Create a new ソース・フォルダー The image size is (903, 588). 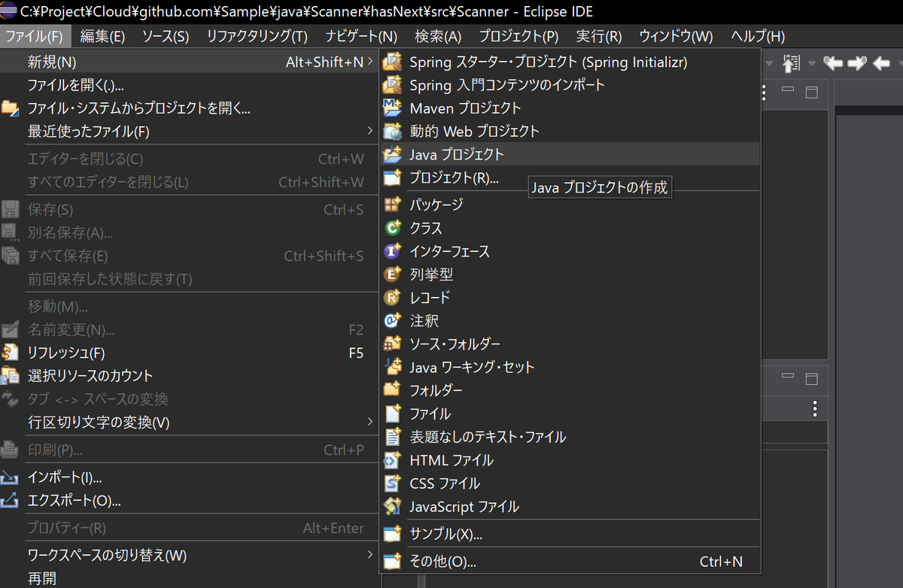[x=570, y=344]
